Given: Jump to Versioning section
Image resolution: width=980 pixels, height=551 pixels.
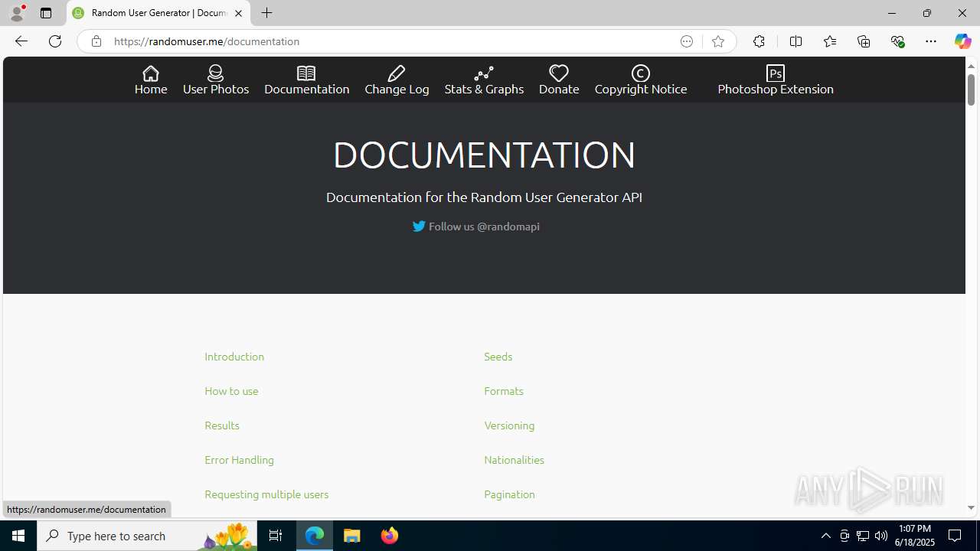Looking at the screenshot, I should 509,425.
